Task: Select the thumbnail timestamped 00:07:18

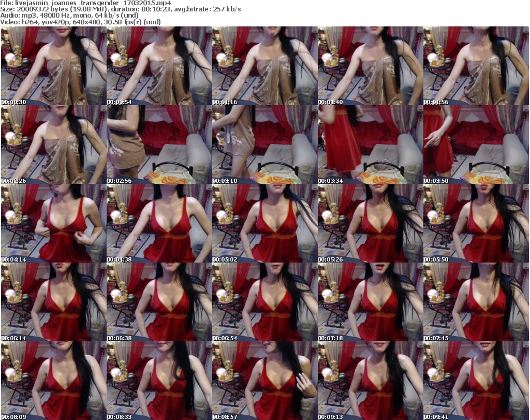Action: (x=370, y=302)
